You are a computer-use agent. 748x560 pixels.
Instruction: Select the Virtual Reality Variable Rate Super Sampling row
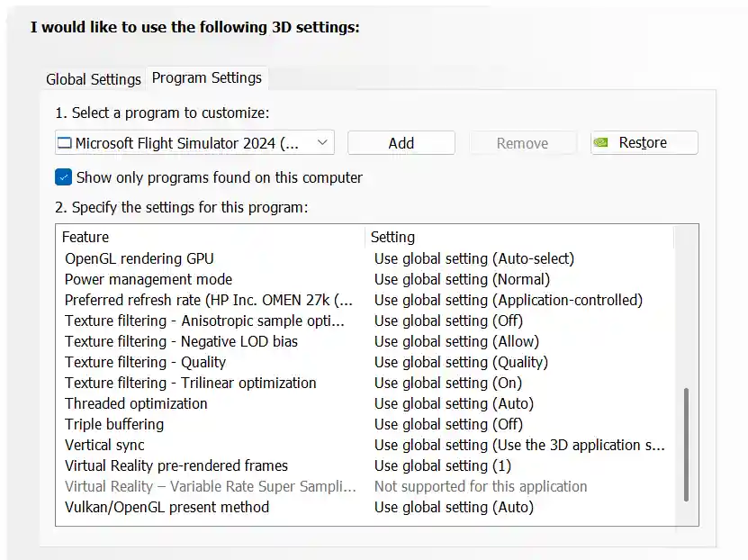211,486
